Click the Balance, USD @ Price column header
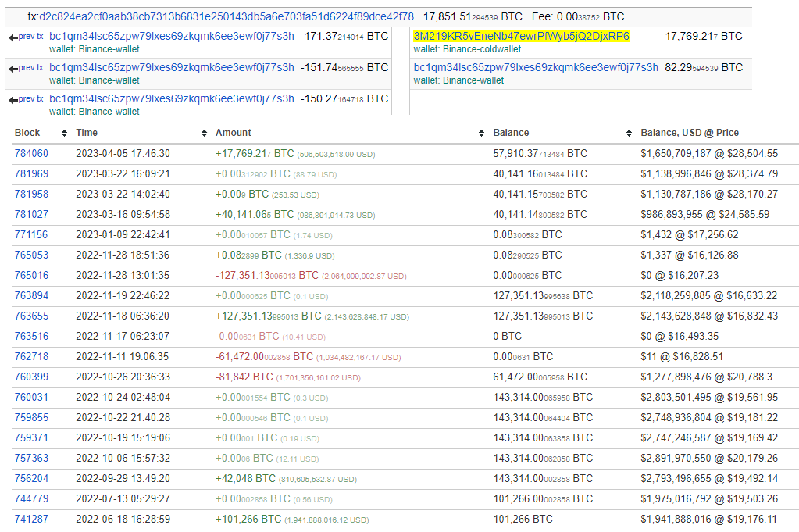The height and width of the screenshot is (532, 799). (689, 134)
